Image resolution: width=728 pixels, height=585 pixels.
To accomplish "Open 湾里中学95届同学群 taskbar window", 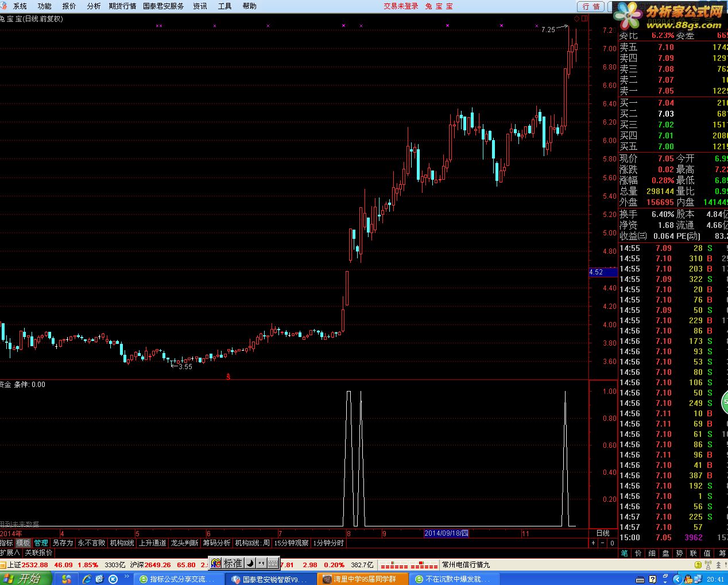I will pyautogui.click(x=363, y=579).
